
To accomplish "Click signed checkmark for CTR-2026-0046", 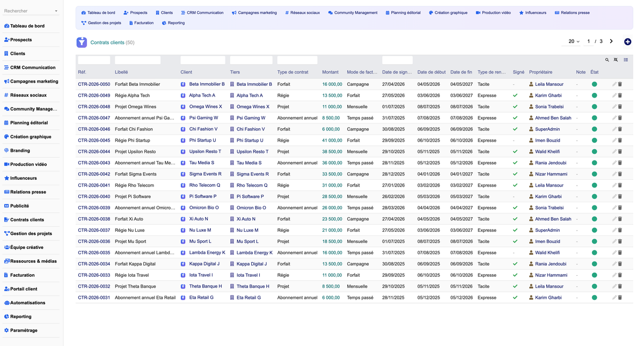I will pyautogui.click(x=515, y=129).
